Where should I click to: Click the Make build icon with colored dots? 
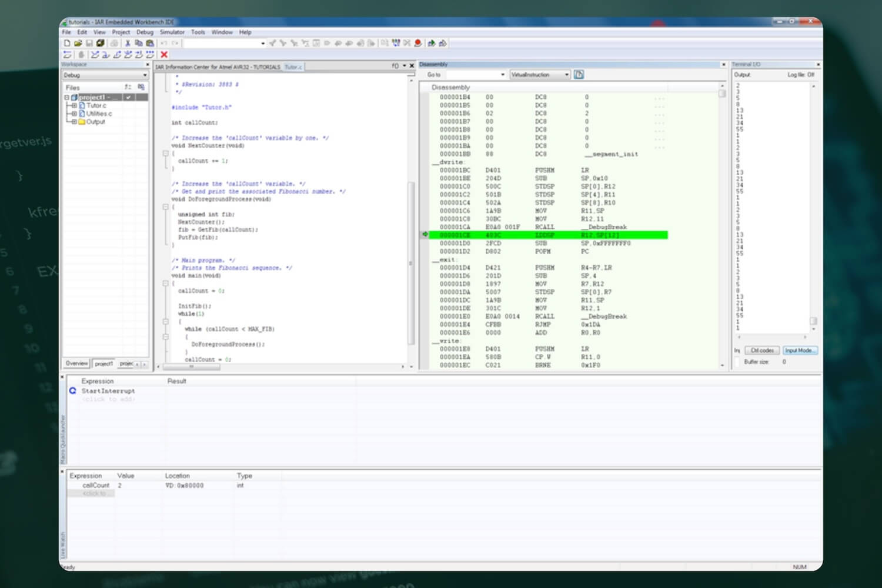click(x=396, y=43)
